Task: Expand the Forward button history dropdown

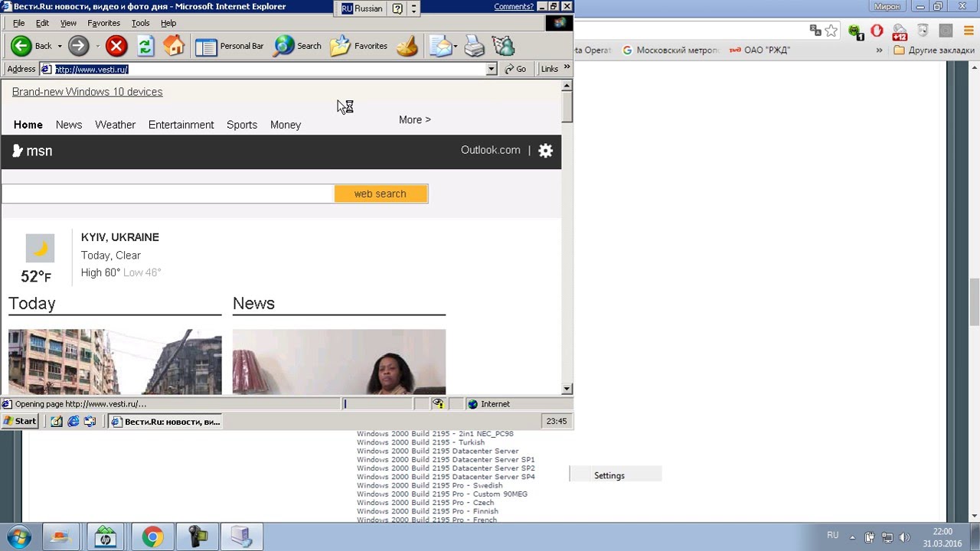Action: [x=98, y=46]
